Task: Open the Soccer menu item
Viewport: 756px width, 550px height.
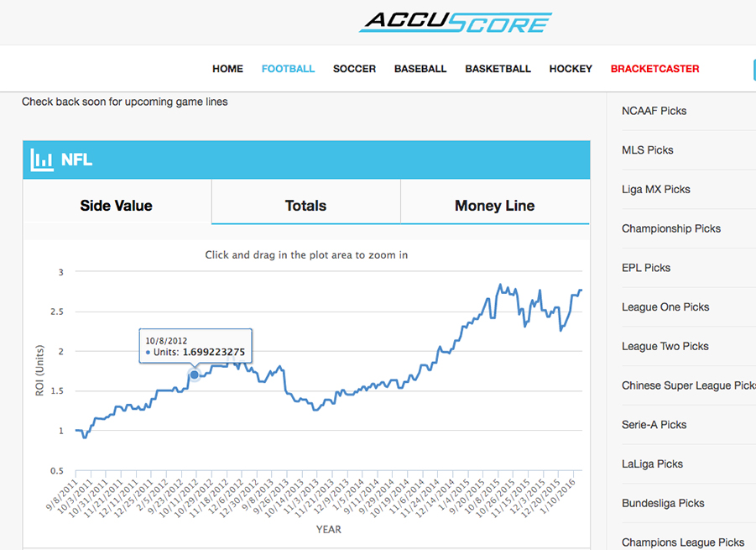Action: pos(354,69)
